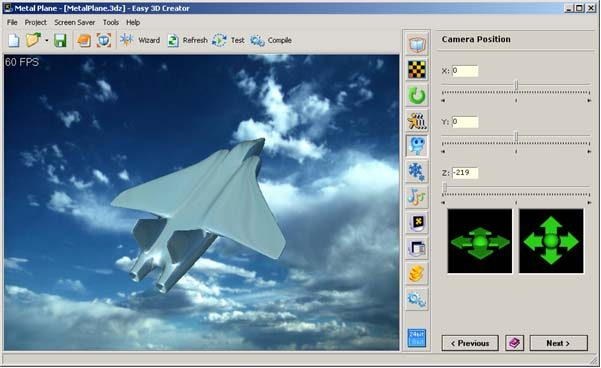Viewport: 601px width, 368px height.
Task: Launch the Wizard from the toolbar
Action: tap(140, 40)
